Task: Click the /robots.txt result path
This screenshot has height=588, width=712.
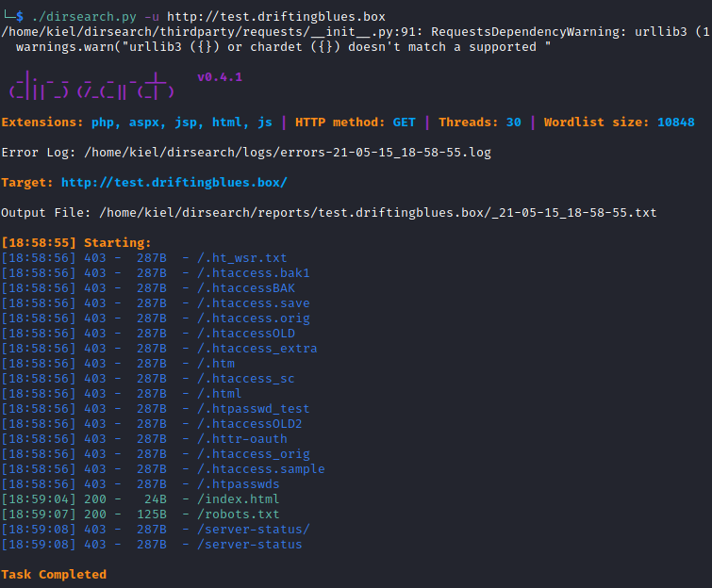Action: (238, 514)
